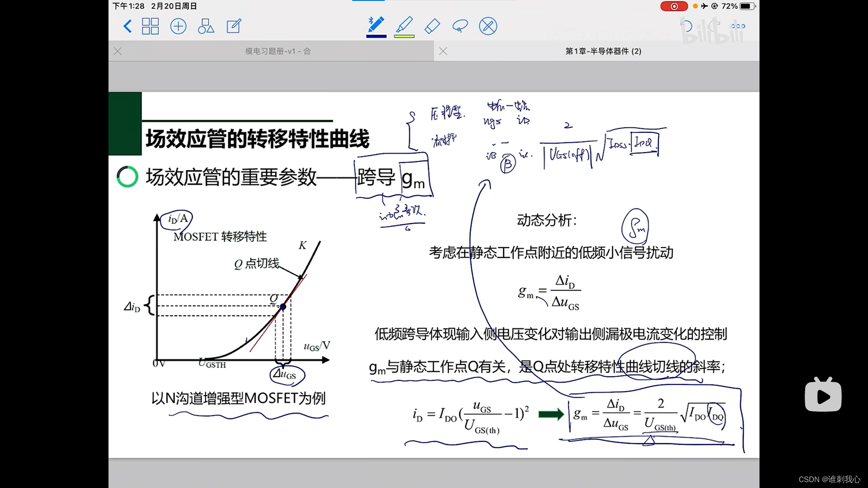Open the shapes tool

tap(206, 26)
